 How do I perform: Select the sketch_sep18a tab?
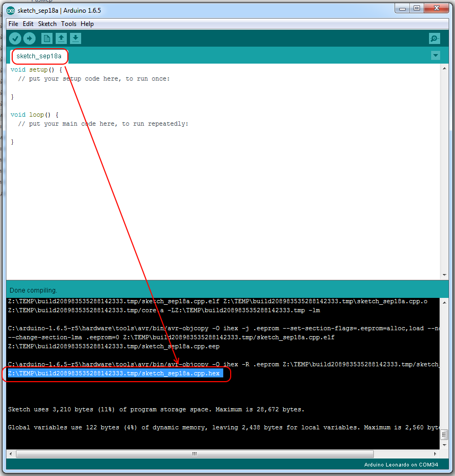39,56
